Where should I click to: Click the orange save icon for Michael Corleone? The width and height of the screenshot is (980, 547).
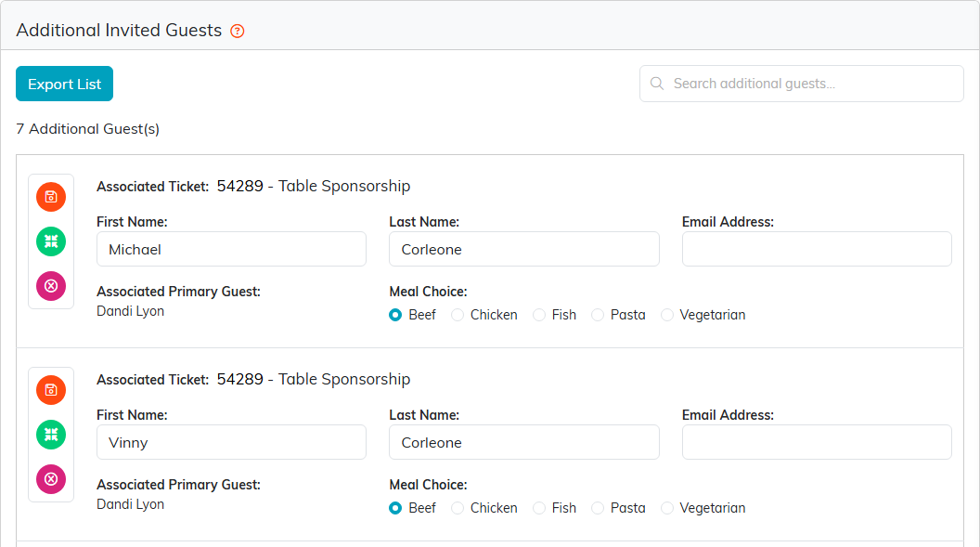click(x=51, y=197)
